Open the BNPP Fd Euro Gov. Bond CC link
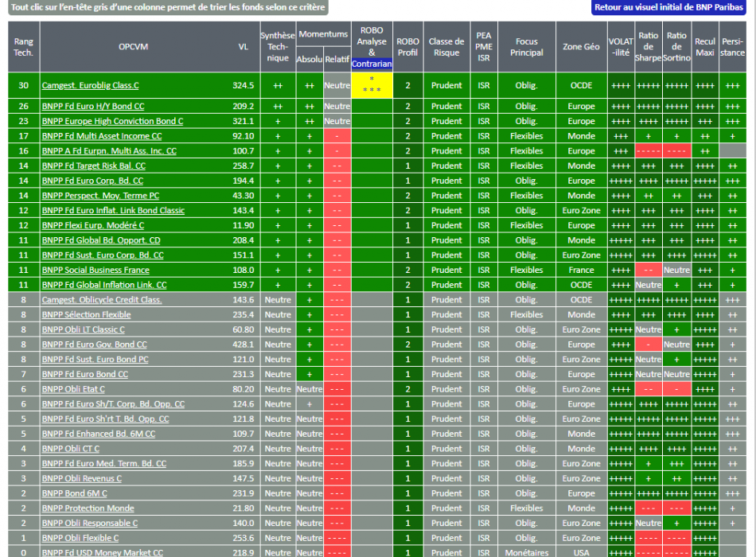This screenshot has width=756, height=557. [x=95, y=345]
